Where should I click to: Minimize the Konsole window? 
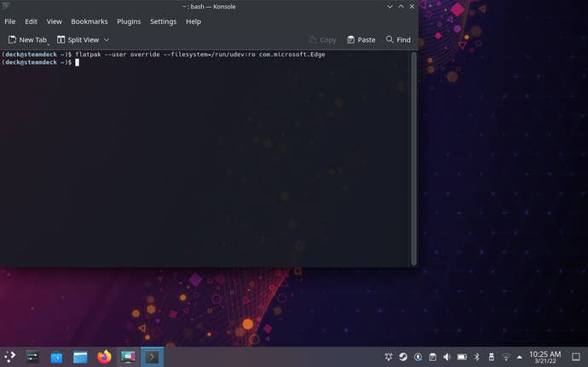[390, 6]
